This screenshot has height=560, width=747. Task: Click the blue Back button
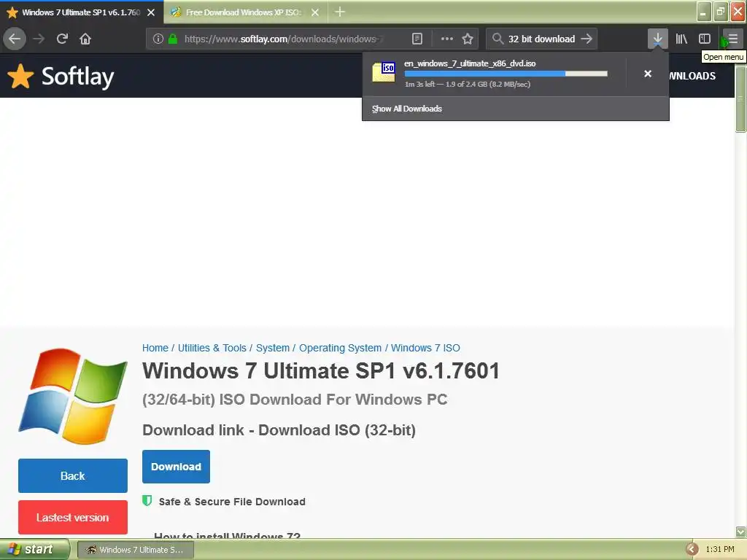coord(73,475)
